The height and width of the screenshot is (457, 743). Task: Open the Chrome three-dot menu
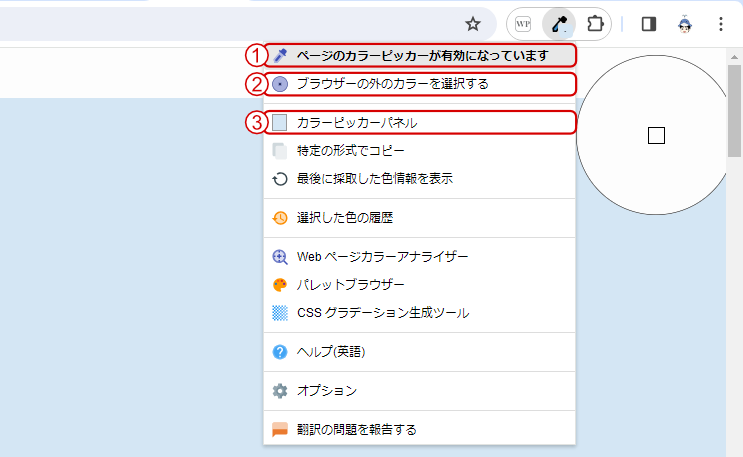coord(721,24)
